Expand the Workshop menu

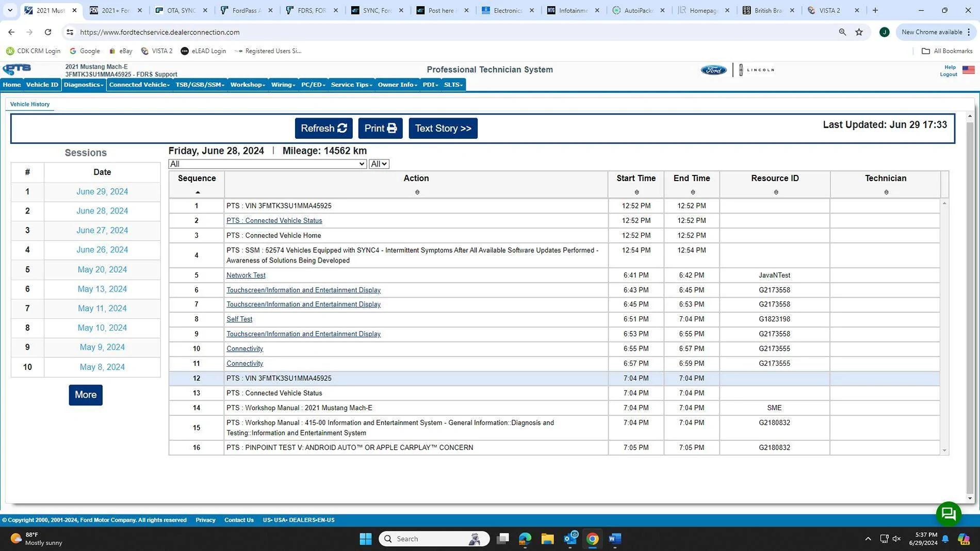click(x=248, y=85)
